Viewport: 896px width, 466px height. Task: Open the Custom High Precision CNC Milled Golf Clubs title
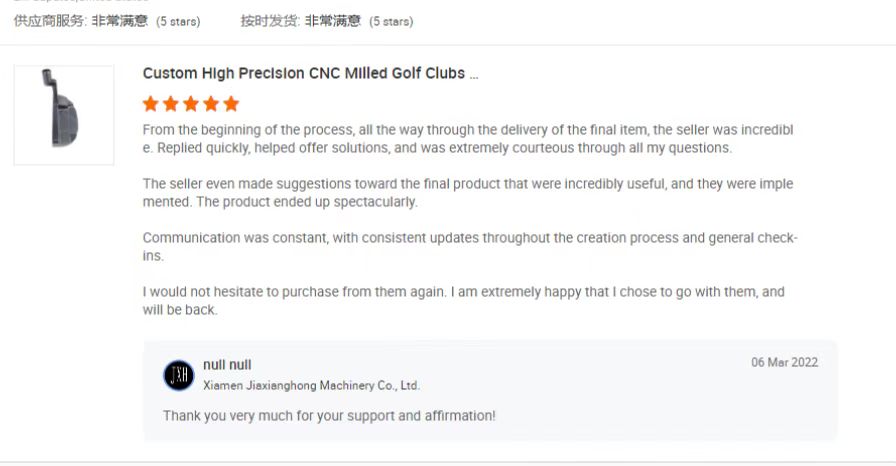[303, 74]
